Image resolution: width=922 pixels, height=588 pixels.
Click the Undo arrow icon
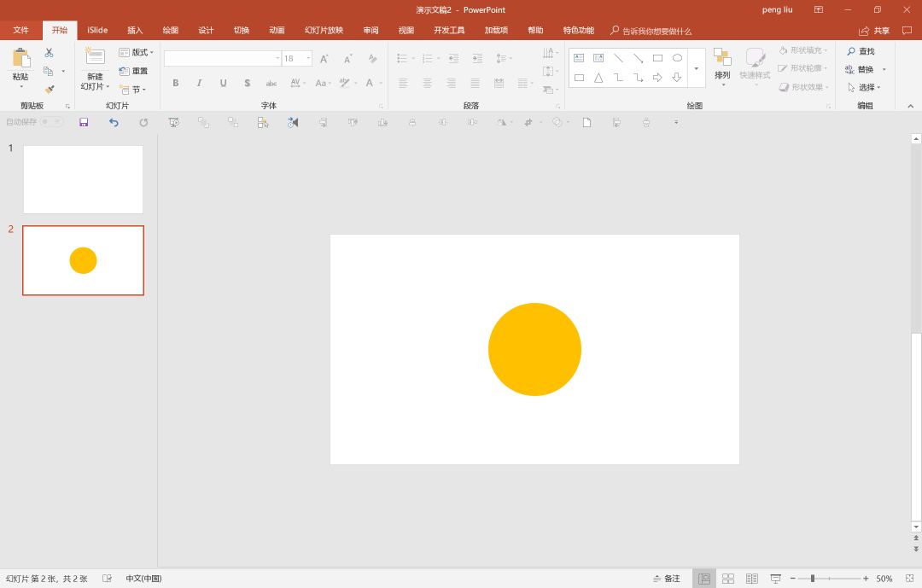click(114, 122)
